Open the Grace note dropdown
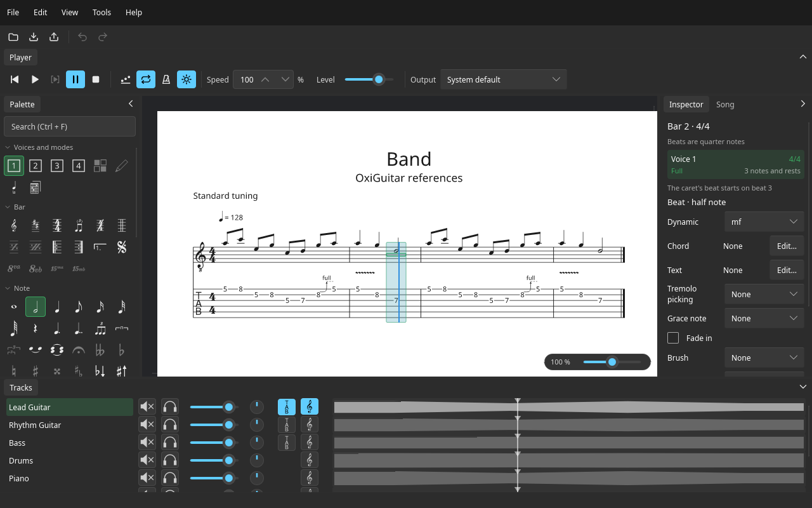Viewport: 812px width, 508px height. 764,318
